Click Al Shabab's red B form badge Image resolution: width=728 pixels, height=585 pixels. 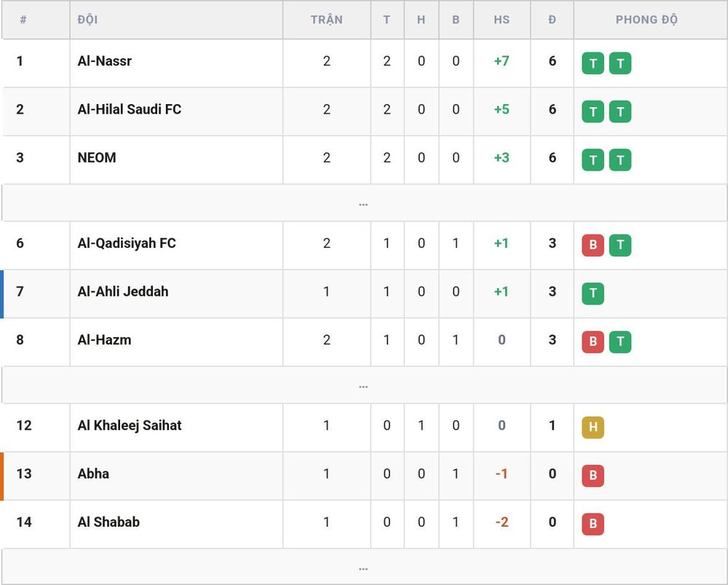[x=593, y=524]
